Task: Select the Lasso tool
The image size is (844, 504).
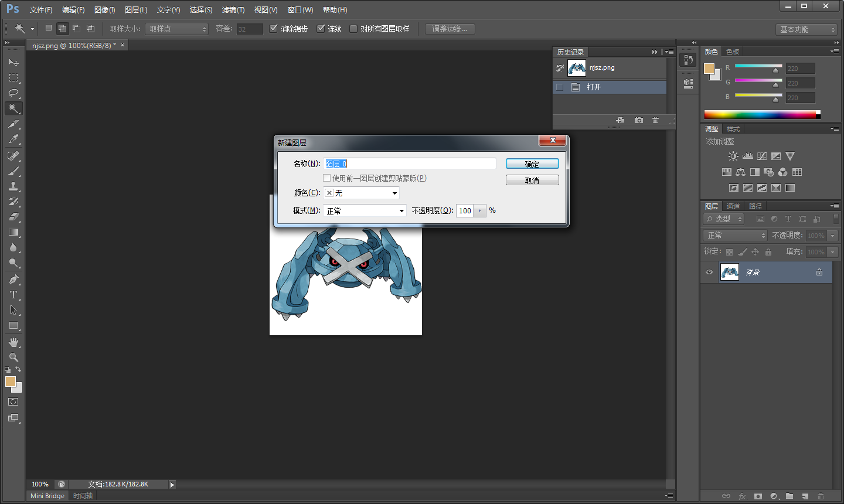Action: click(x=13, y=93)
